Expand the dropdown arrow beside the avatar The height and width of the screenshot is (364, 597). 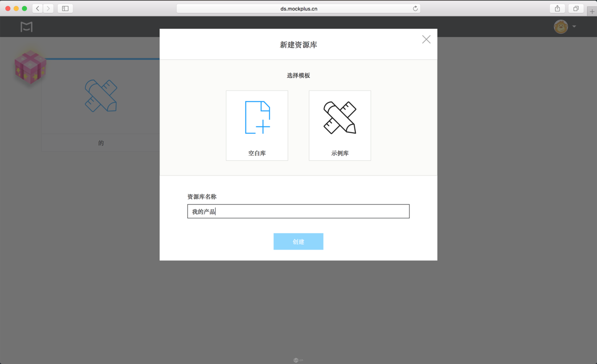pos(574,27)
